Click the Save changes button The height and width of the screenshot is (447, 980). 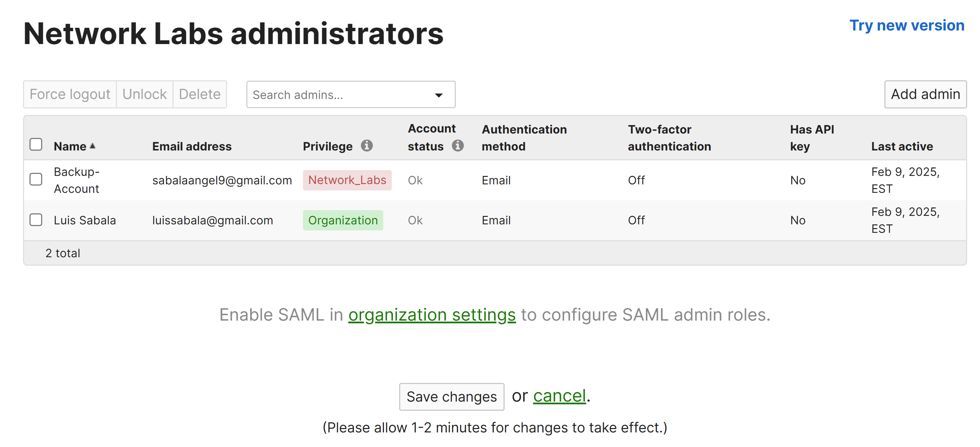click(x=452, y=397)
